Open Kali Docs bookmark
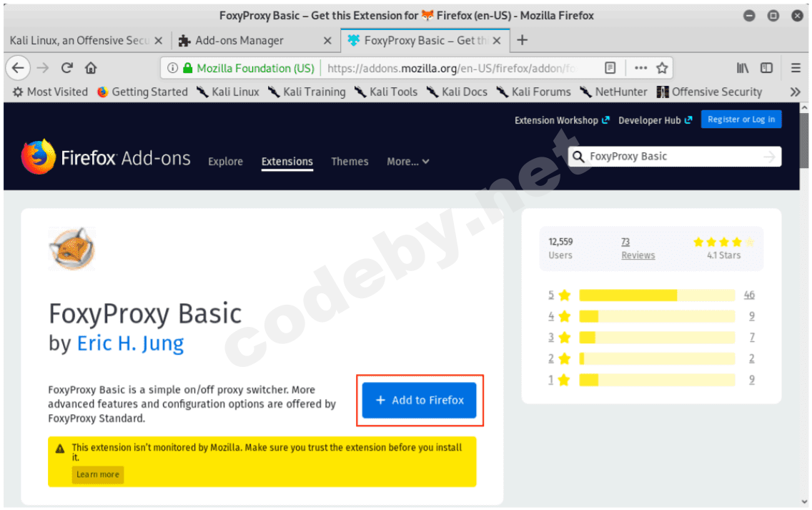The width and height of the screenshot is (812, 510). tap(457, 92)
